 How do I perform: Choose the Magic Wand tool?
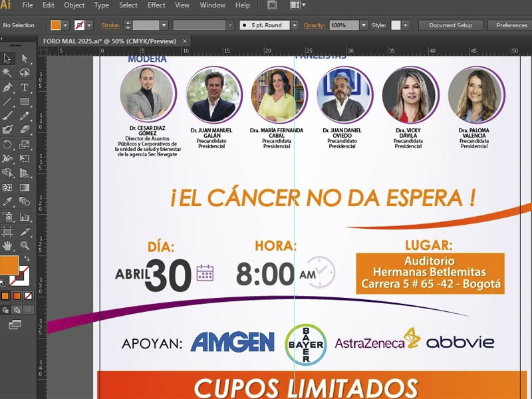point(7,72)
